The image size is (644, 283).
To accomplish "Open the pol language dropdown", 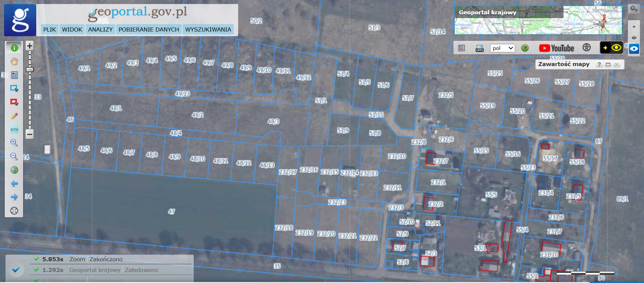I will 502,48.
